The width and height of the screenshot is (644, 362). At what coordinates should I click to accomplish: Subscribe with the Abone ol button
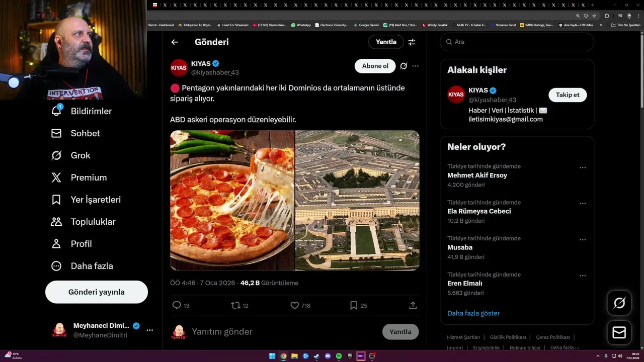(x=375, y=66)
